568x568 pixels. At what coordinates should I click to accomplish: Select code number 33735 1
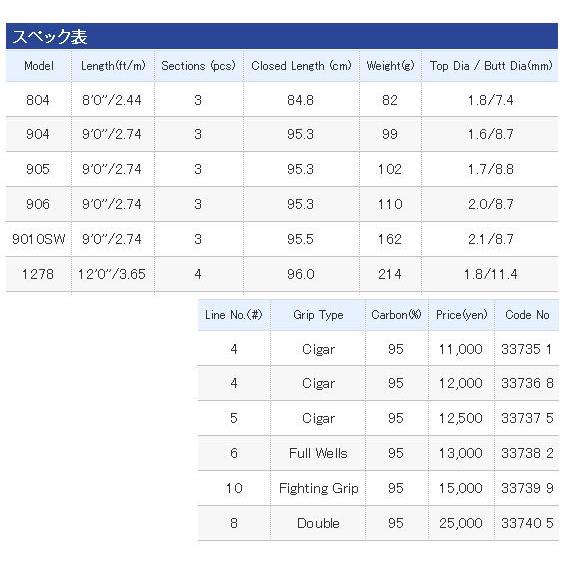[x=527, y=349]
